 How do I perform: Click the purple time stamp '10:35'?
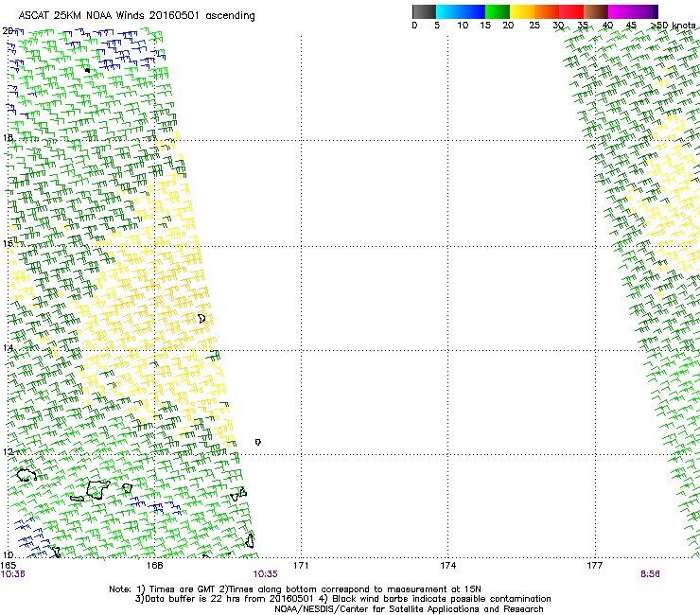pyautogui.click(x=265, y=574)
